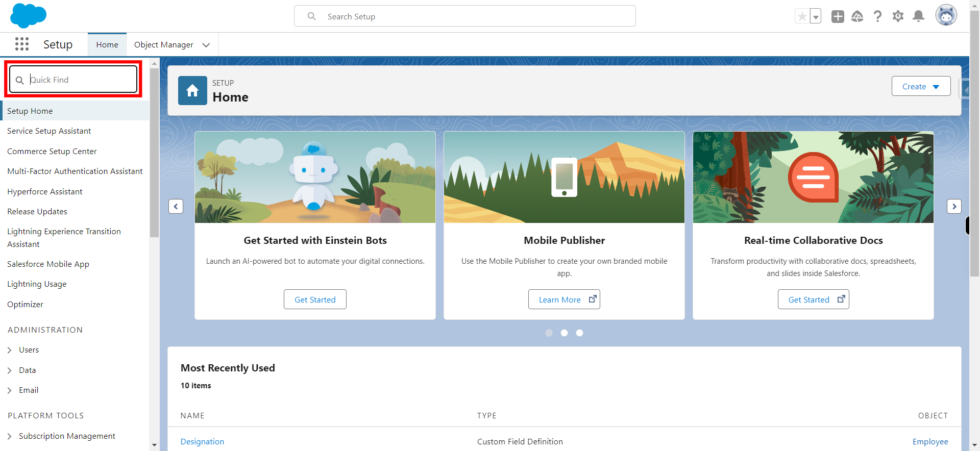Screen dimensions: 980x451
Task: Open Commerce Setup Center
Action: click(52, 152)
